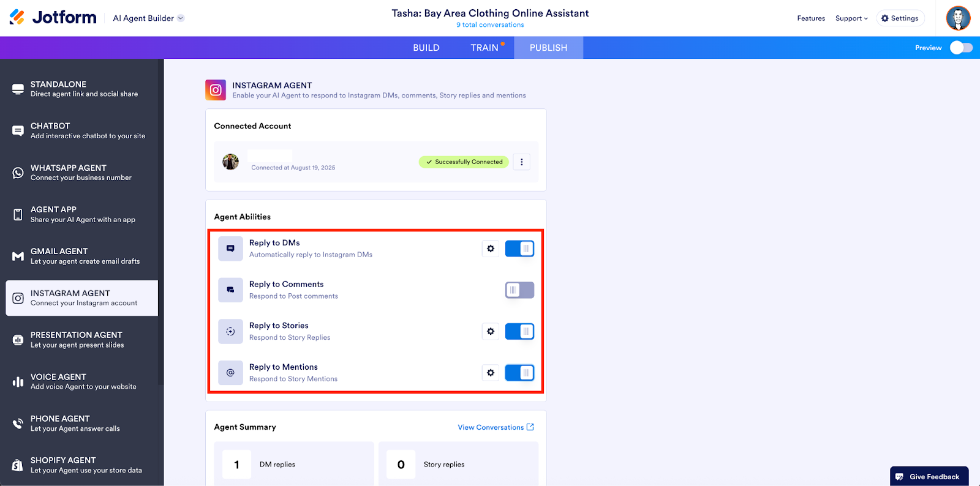Viewport: 980px width, 486px height.
Task: Turn off the Reply to Mentions toggle
Action: click(519, 373)
